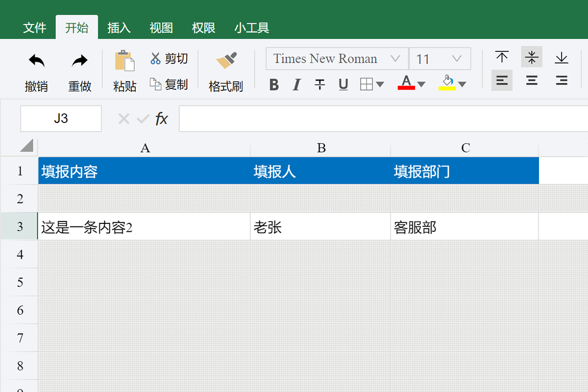
Task: Expand the font size 11 dropdown
Action: pos(456,59)
